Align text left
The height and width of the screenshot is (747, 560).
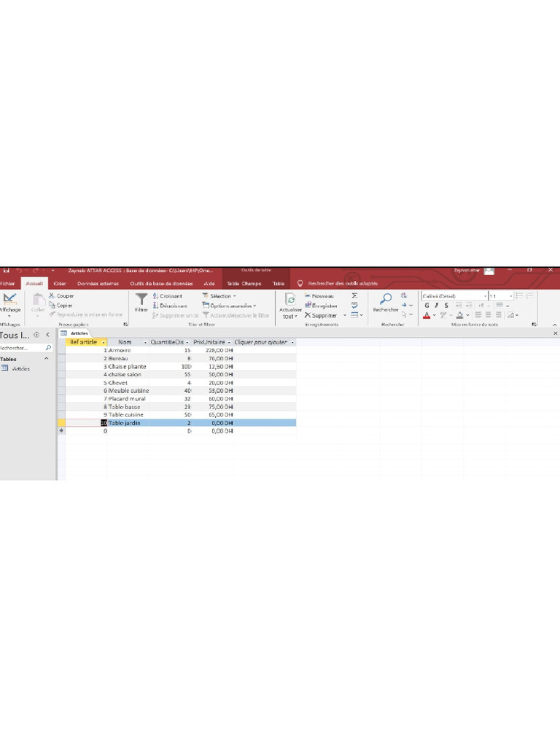coord(478,315)
